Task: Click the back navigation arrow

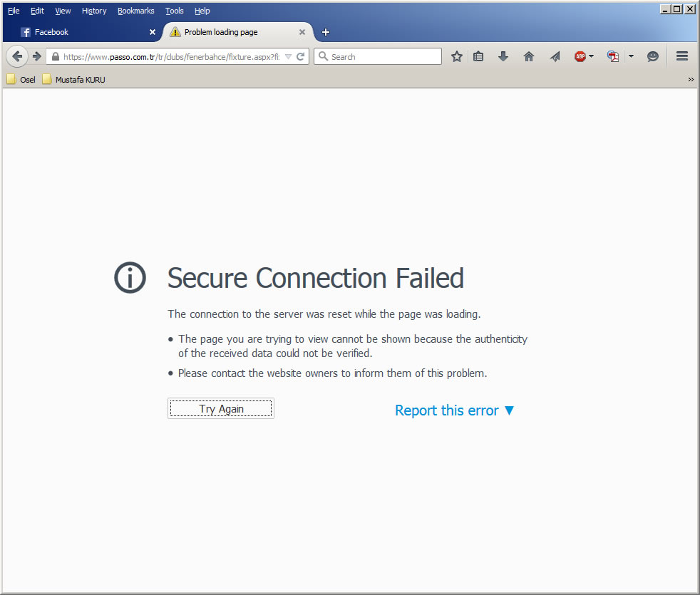Action: tap(17, 56)
